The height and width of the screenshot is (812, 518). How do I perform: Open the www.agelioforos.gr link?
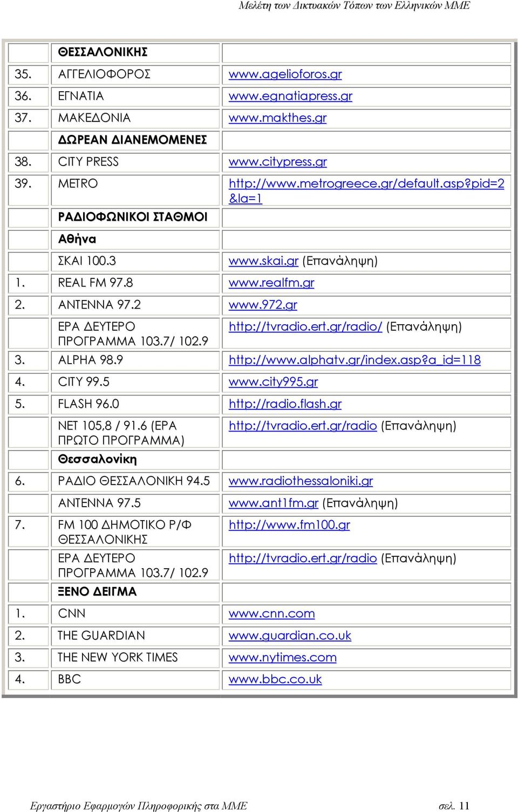285,74
